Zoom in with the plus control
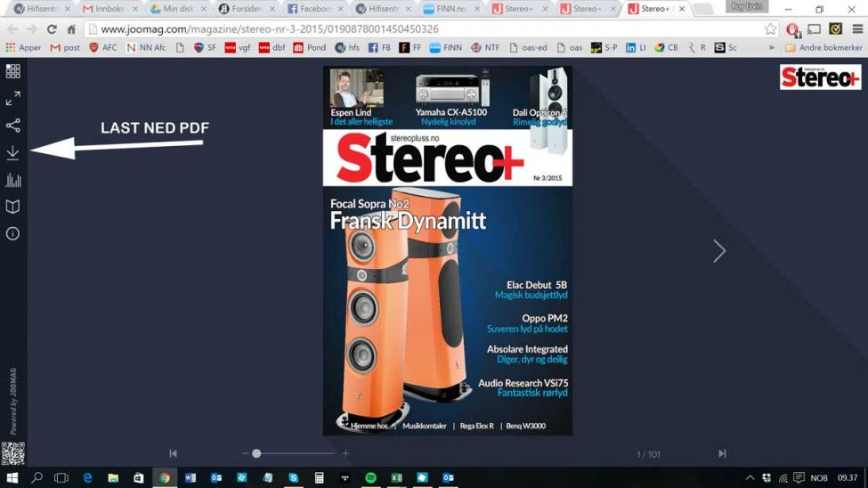Image resolution: width=868 pixels, height=488 pixels. (x=345, y=453)
